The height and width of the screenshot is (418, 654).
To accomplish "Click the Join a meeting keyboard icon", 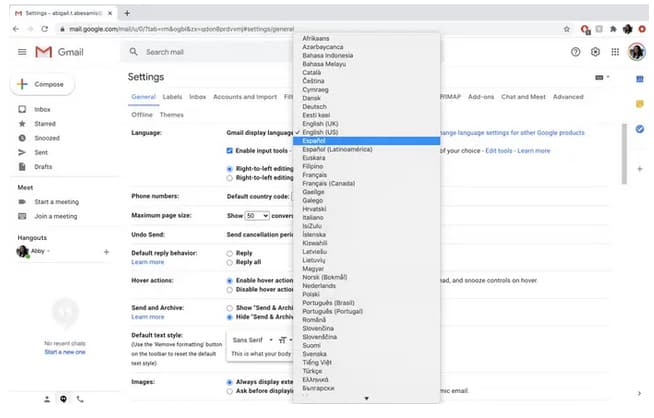I will [x=22, y=216].
